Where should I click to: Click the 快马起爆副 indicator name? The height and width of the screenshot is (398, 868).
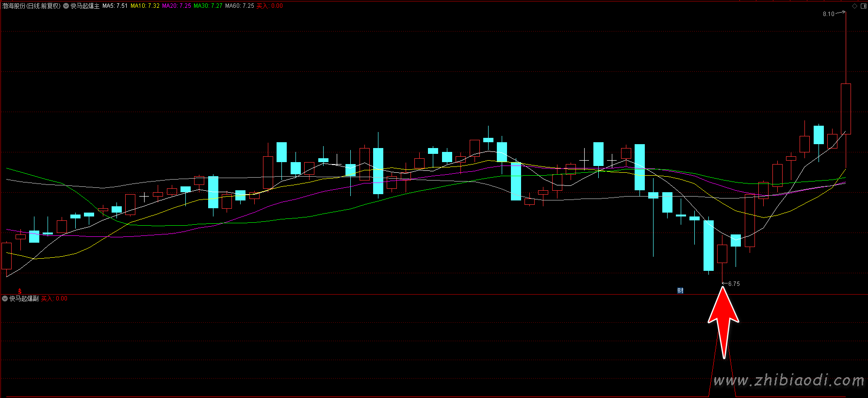24,298
